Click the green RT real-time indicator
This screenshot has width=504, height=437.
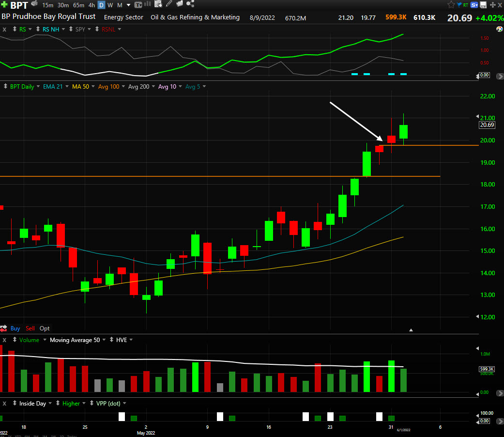[x=465, y=5]
